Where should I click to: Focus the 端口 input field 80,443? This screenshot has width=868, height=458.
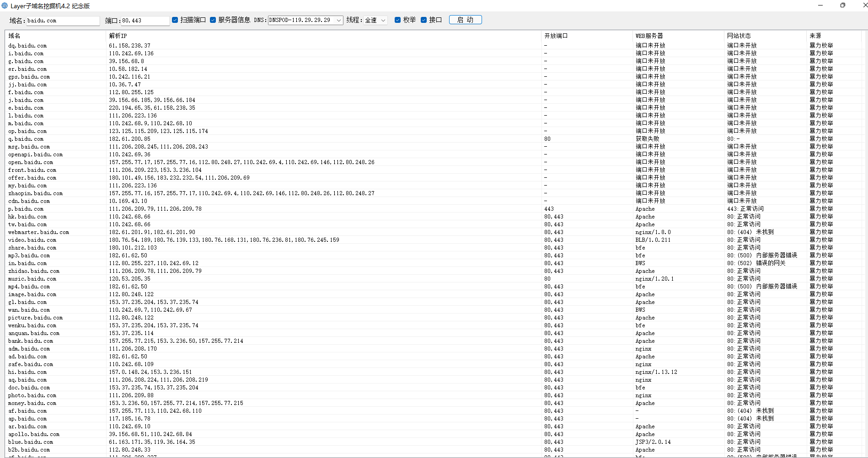(x=145, y=21)
